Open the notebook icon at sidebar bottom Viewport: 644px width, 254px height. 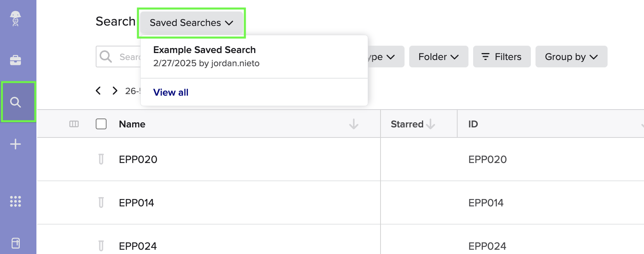point(15,243)
